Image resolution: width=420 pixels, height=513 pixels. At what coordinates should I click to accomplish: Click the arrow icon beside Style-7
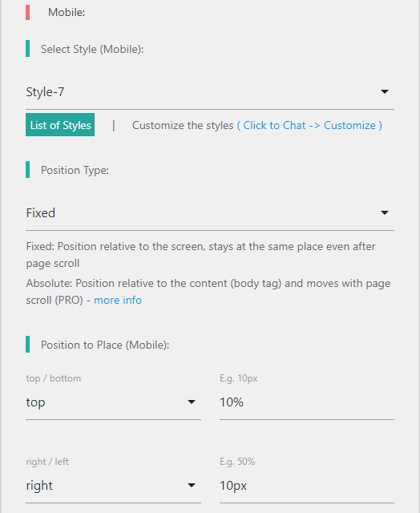[x=385, y=91]
